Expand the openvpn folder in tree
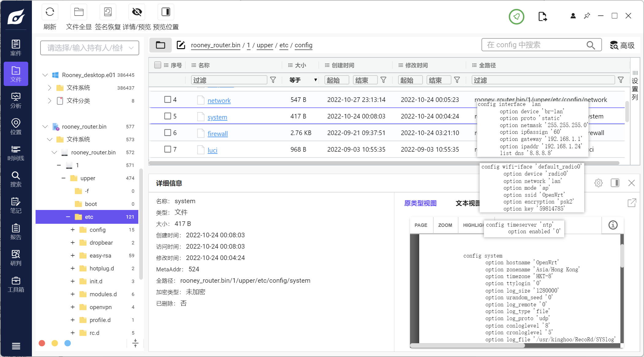Screen dimensions: 644x357 point(73,307)
